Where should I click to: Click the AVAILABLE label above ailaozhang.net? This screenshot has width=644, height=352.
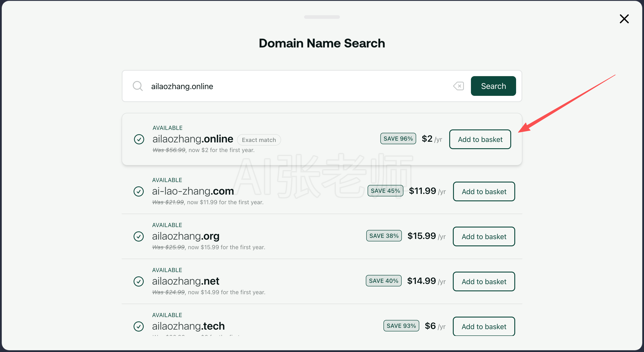[x=167, y=270]
